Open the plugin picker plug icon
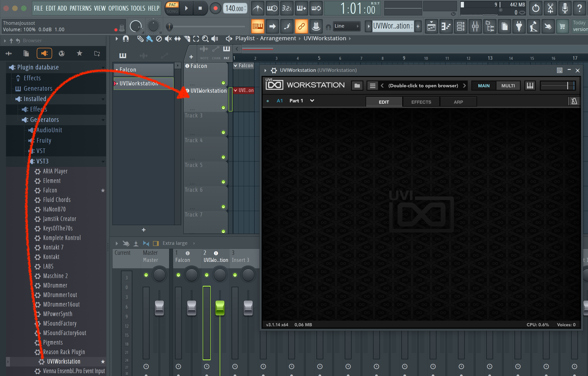Image resolution: width=588 pixels, height=376 pixels. 519,26
